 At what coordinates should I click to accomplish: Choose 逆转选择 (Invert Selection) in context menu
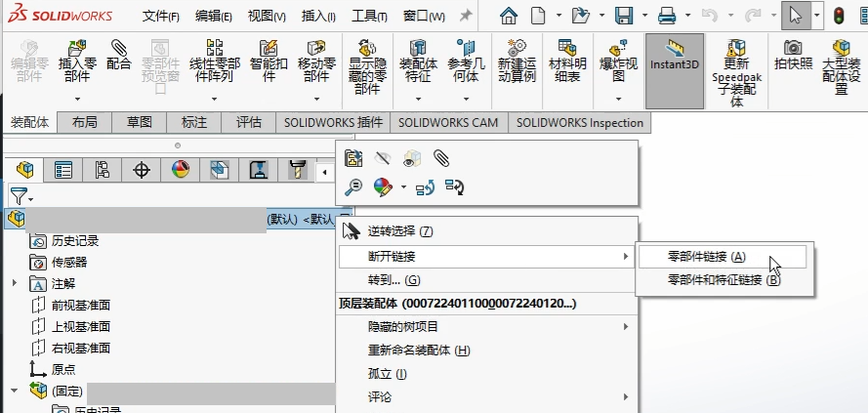point(487,230)
